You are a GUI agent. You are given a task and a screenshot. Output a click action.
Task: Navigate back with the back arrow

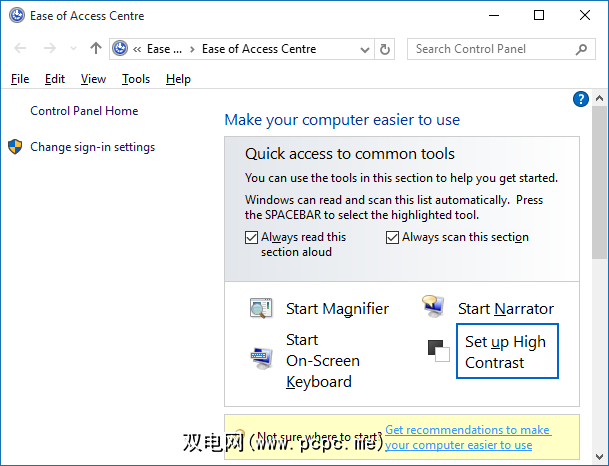tap(20, 49)
